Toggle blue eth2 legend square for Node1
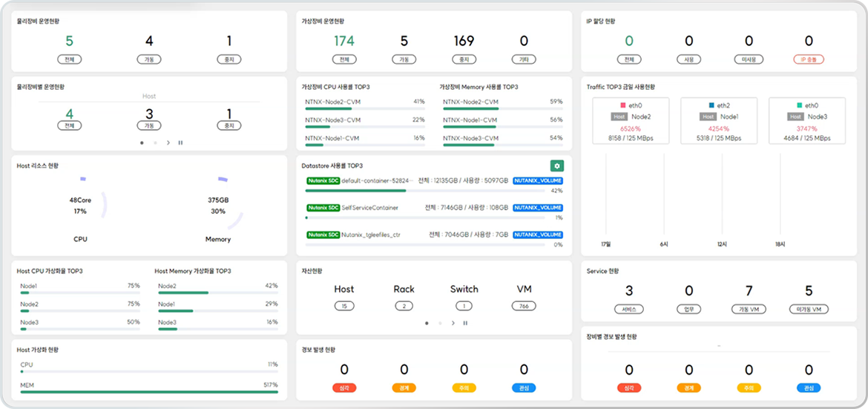 [x=711, y=105]
